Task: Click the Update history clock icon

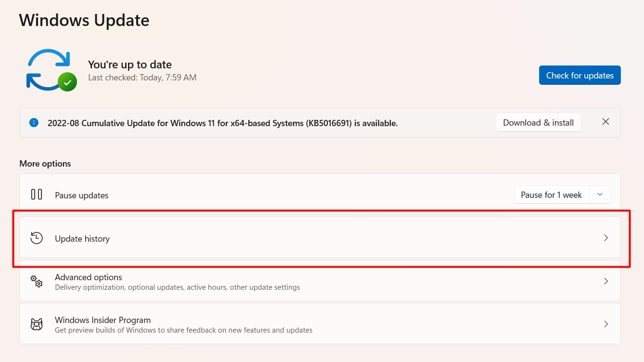Action: tap(37, 238)
